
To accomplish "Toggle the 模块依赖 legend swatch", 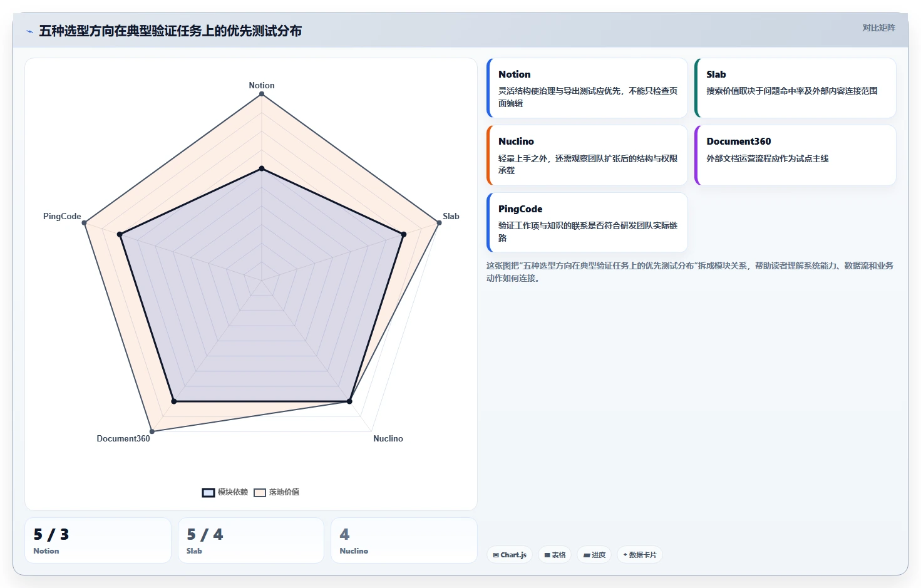I will tap(208, 492).
